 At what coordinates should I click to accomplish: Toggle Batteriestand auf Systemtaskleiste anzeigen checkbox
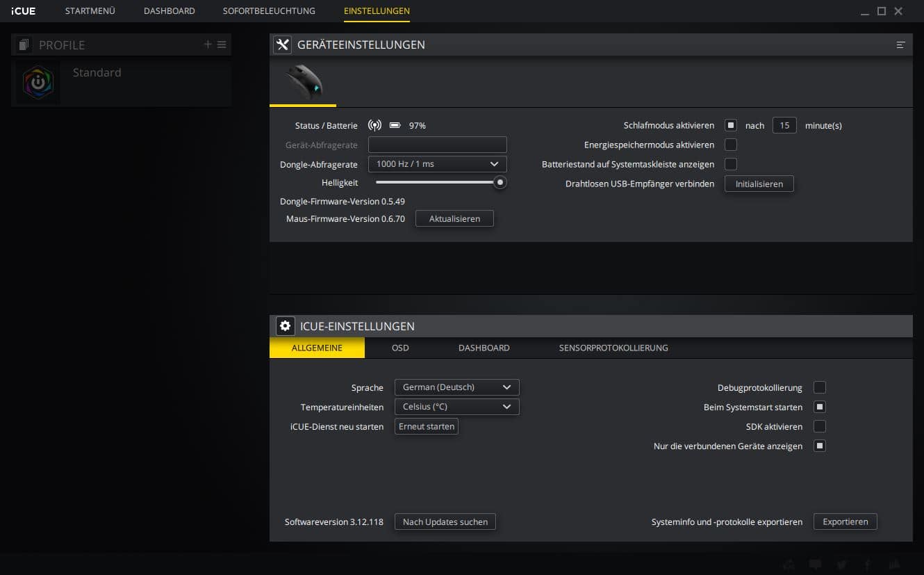point(731,164)
